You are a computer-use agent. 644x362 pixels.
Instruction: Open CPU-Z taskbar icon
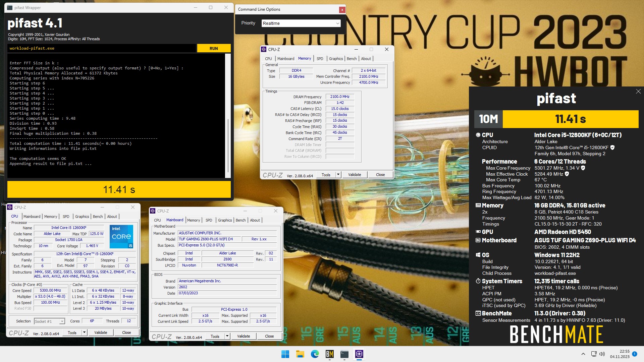click(x=359, y=354)
